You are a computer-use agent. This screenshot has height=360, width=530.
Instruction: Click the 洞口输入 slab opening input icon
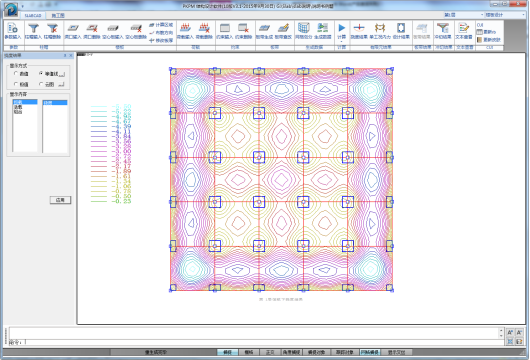pos(73,31)
